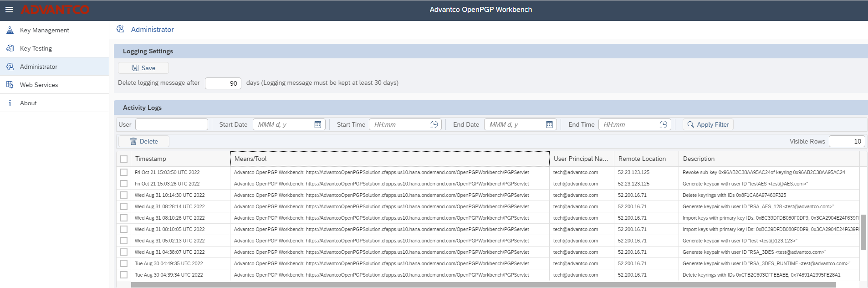Click the Administrator breadcrumb header icon
868x288 pixels.
click(x=120, y=29)
